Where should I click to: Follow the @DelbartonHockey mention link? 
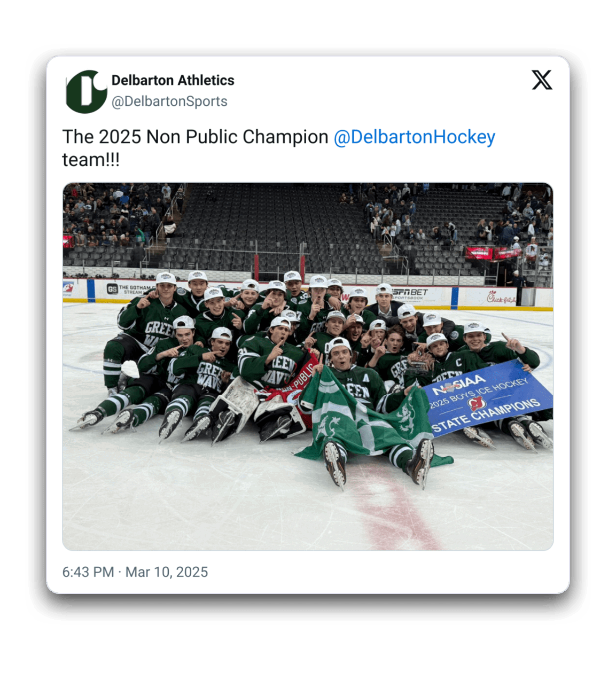pos(414,137)
